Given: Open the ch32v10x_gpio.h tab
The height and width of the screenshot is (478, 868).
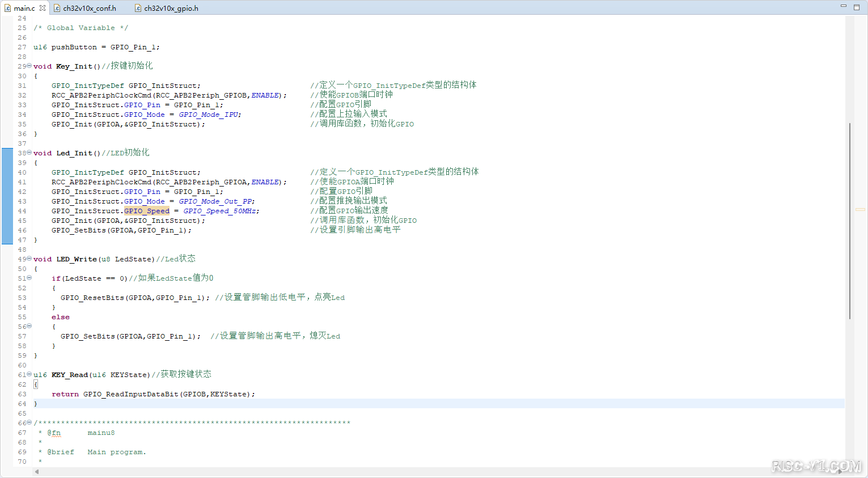Looking at the screenshot, I should 166,8.
